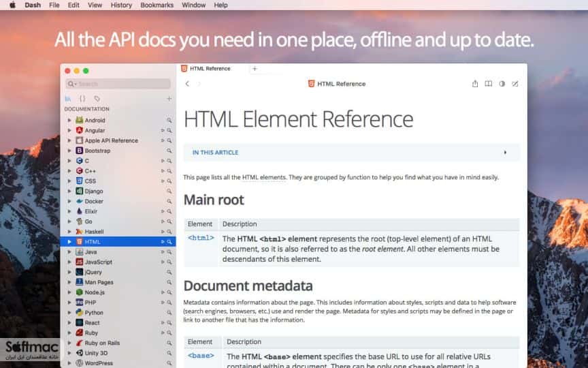Toggle the half-circle theme icon
The width and height of the screenshot is (588, 368).
click(x=502, y=84)
